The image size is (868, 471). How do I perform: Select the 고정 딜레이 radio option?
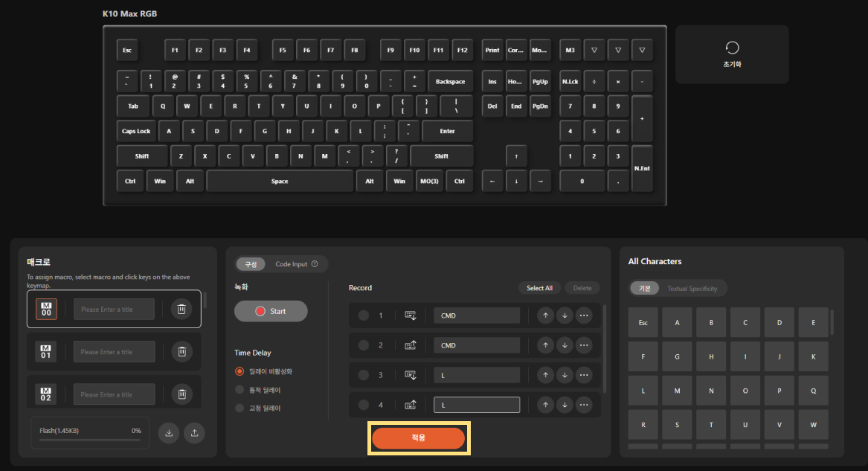[239, 408]
